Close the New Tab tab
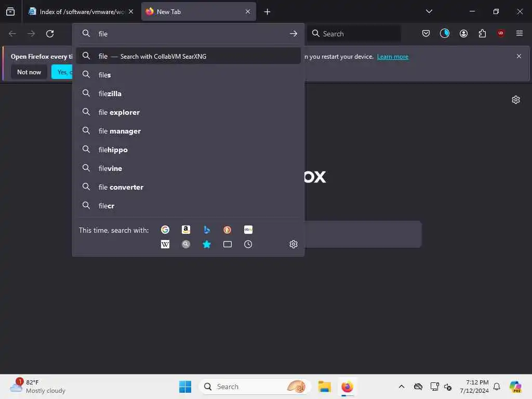 (x=248, y=11)
